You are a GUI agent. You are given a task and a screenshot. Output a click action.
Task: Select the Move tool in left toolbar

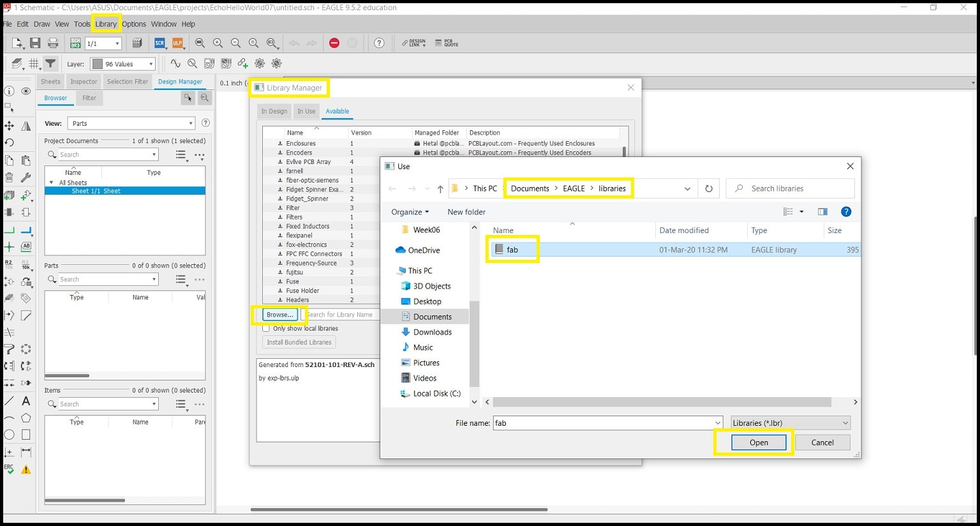[10, 126]
